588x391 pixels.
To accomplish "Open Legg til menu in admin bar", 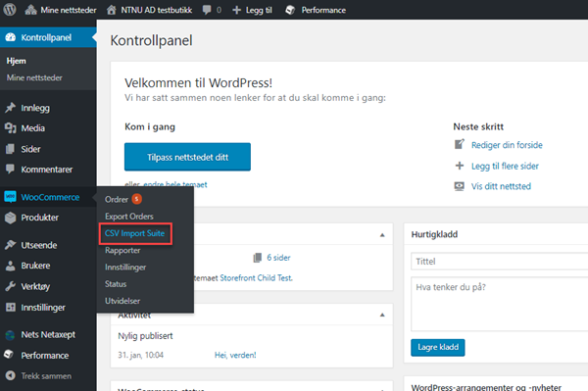I will tap(253, 10).
